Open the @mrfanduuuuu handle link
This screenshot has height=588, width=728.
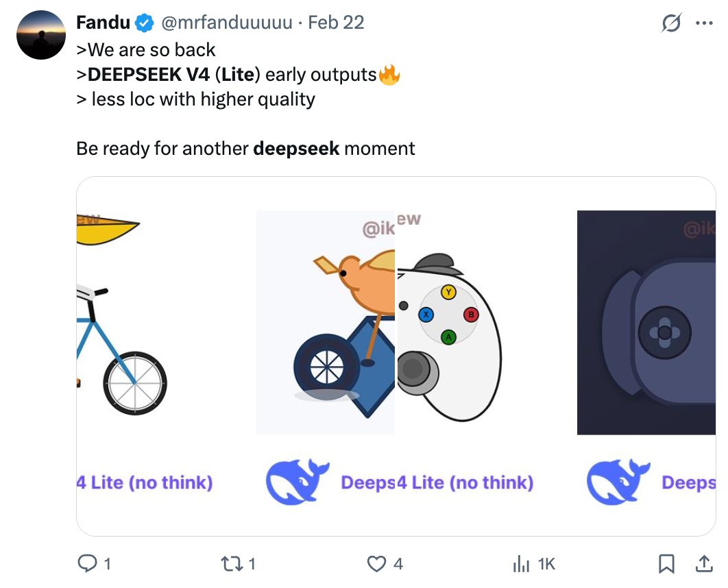[228, 23]
